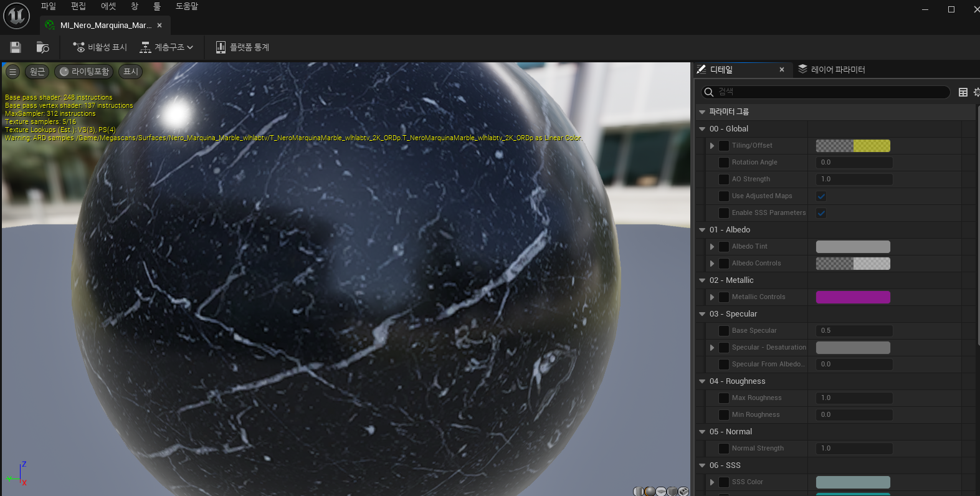Switch to the 레이어 파라미터 tab
This screenshot has width=980, height=496.
click(x=832, y=70)
